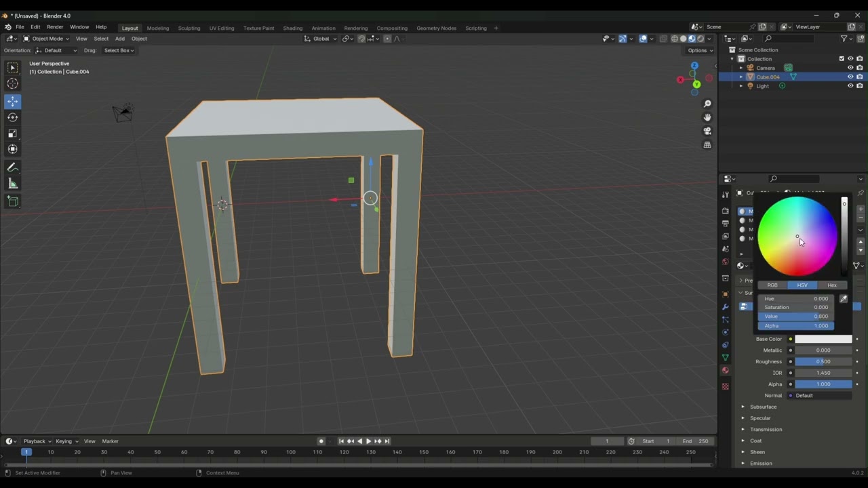
Task: Open Global transform orientation dropdown
Action: pyautogui.click(x=321, y=39)
